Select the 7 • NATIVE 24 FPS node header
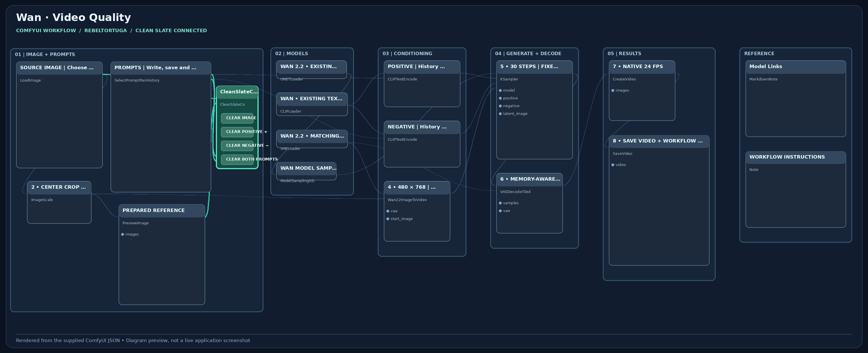The height and width of the screenshot is (353, 868). [x=642, y=67]
